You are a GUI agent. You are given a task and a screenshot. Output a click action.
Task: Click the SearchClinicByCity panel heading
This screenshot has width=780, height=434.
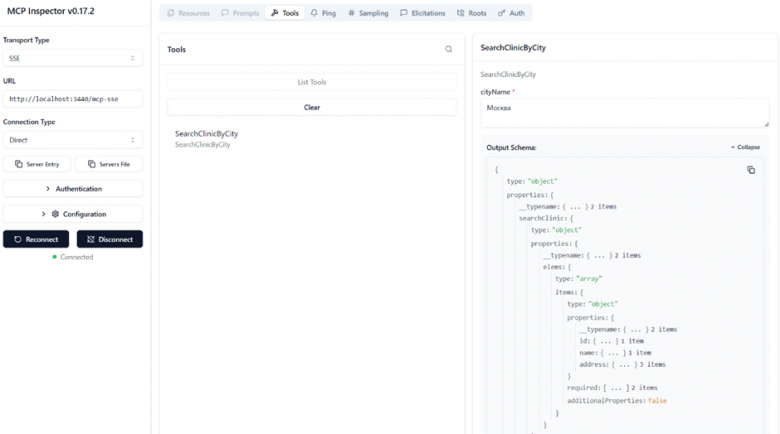[x=513, y=48]
